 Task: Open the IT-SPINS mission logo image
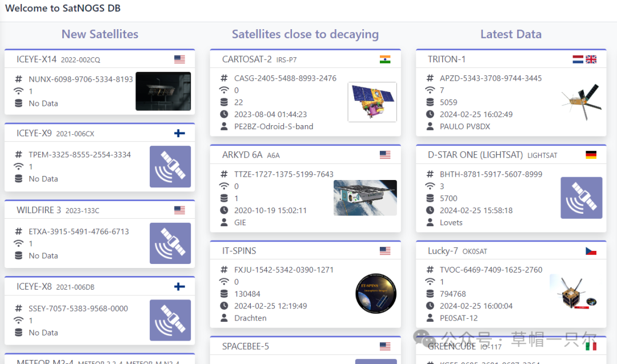click(376, 293)
